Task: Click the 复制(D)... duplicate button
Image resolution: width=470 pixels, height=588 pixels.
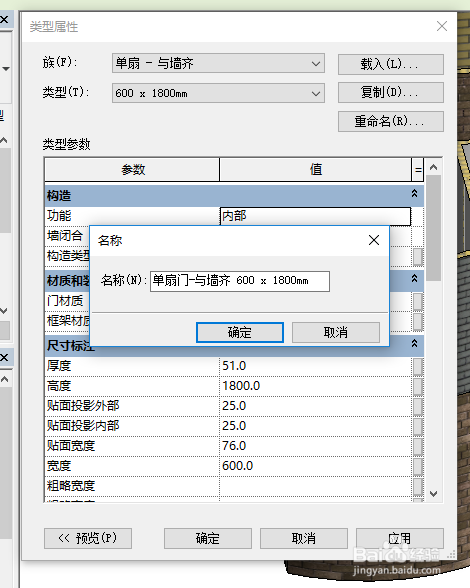Action: tap(390, 92)
